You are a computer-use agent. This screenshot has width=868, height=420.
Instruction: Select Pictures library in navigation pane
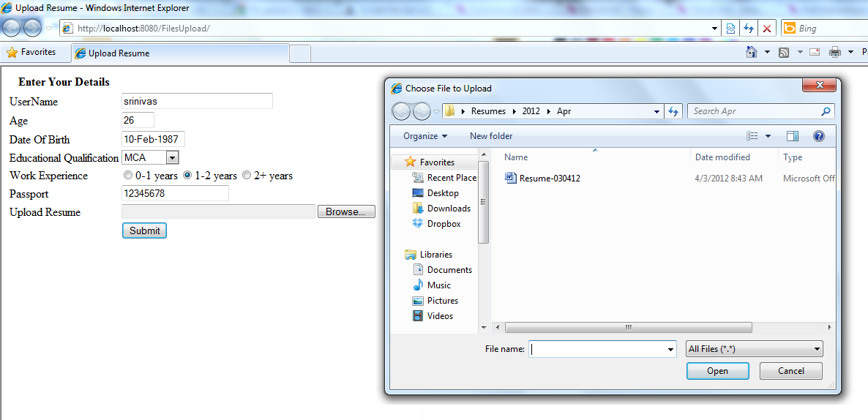pos(435,301)
